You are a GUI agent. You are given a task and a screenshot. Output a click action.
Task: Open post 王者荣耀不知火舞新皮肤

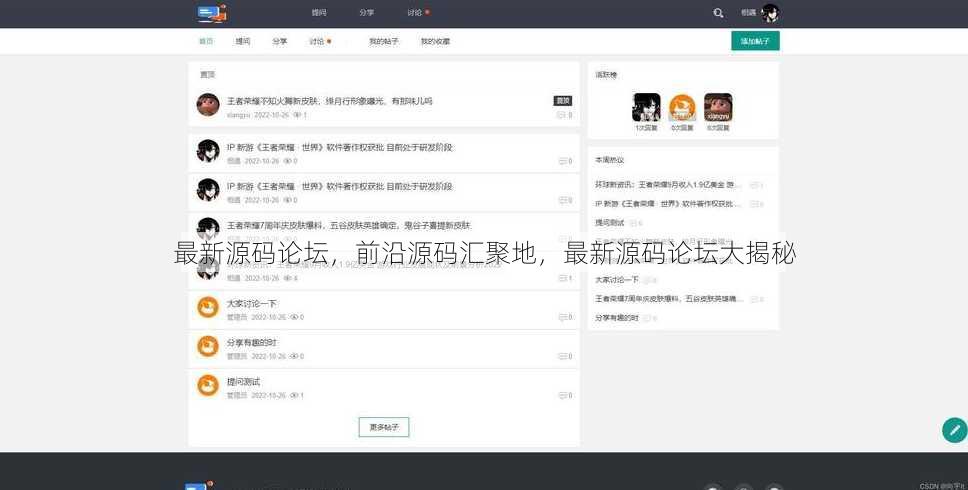[x=330, y=101]
